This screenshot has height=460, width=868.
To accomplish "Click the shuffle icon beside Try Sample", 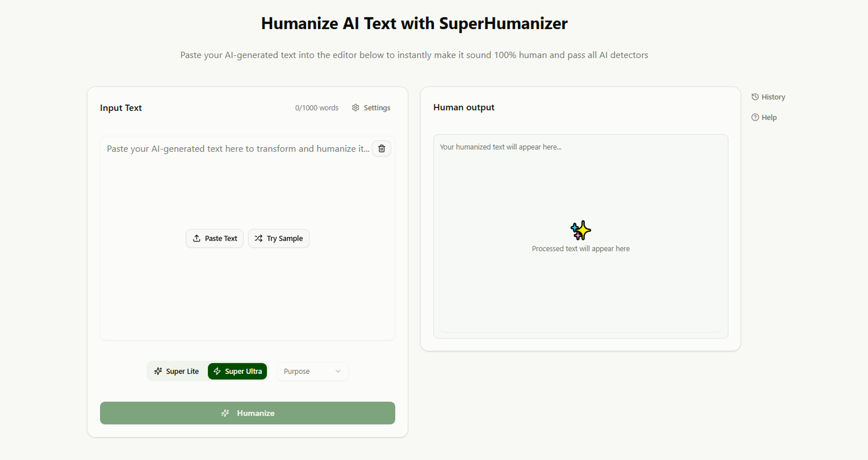I will (x=258, y=238).
